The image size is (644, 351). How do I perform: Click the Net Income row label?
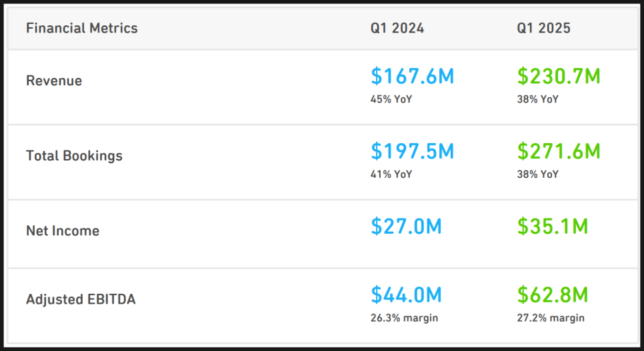(x=63, y=231)
